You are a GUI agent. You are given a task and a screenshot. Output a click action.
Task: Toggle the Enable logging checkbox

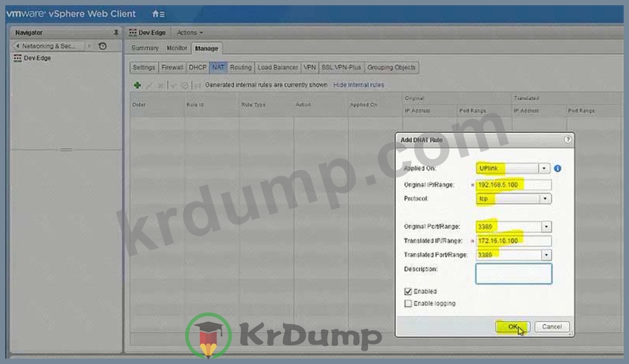pyautogui.click(x=408, y=304)
